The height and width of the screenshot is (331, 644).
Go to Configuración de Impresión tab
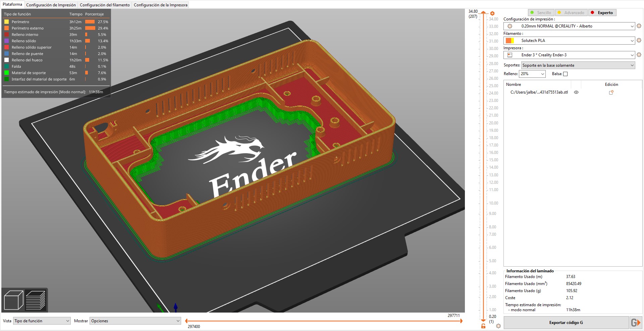click(51, 5)
